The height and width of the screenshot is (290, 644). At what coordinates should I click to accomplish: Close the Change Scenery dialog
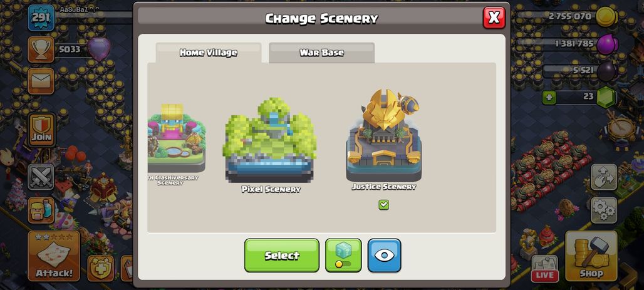[494, 18]
